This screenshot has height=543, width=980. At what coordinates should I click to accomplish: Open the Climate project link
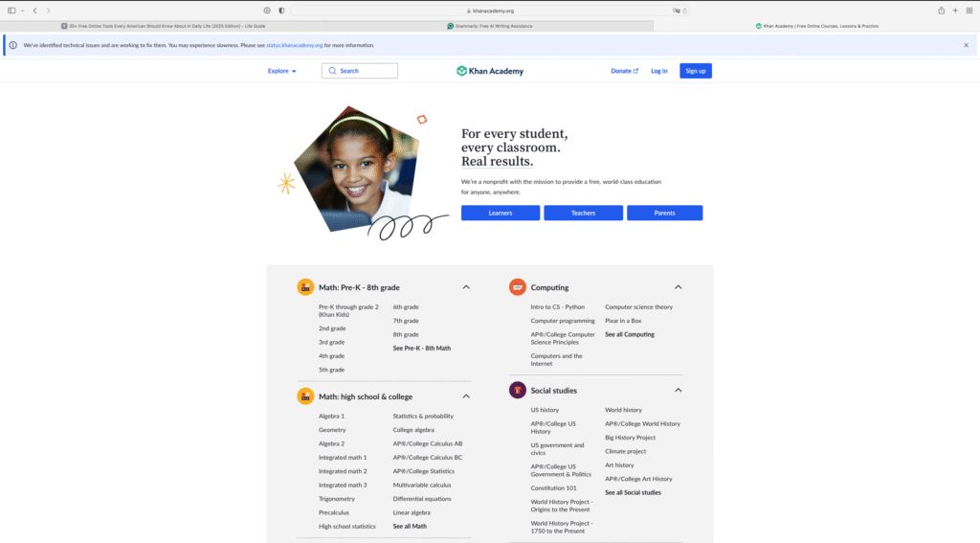625,451
